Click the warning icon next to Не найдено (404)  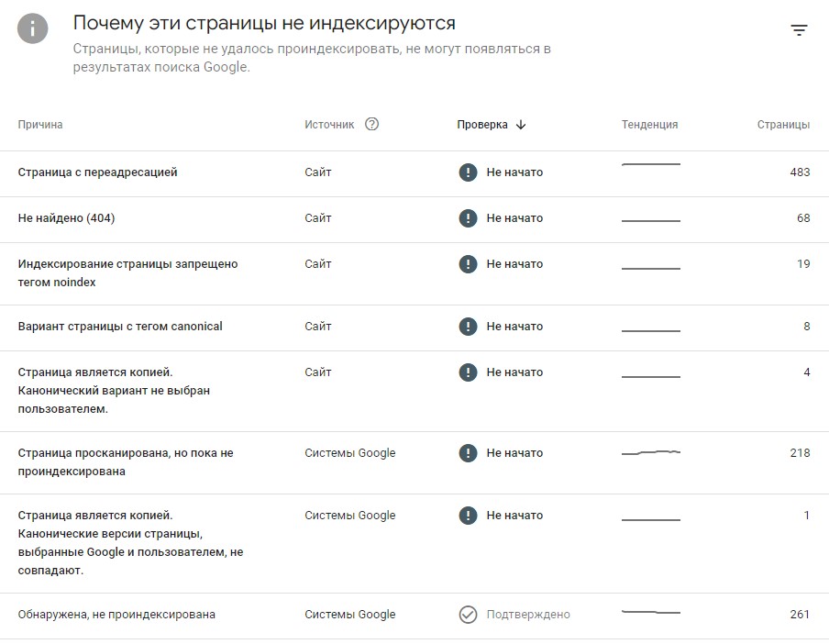tap(469, 218)
